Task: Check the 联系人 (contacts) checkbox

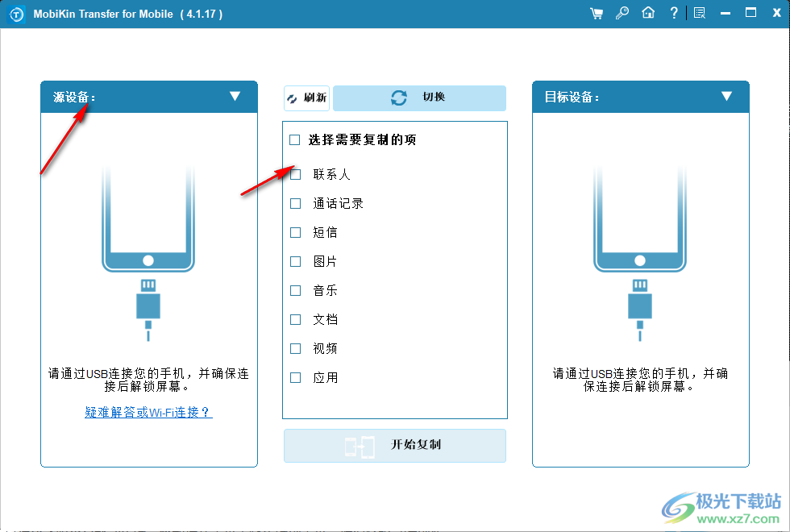Action: click(295, 174)
